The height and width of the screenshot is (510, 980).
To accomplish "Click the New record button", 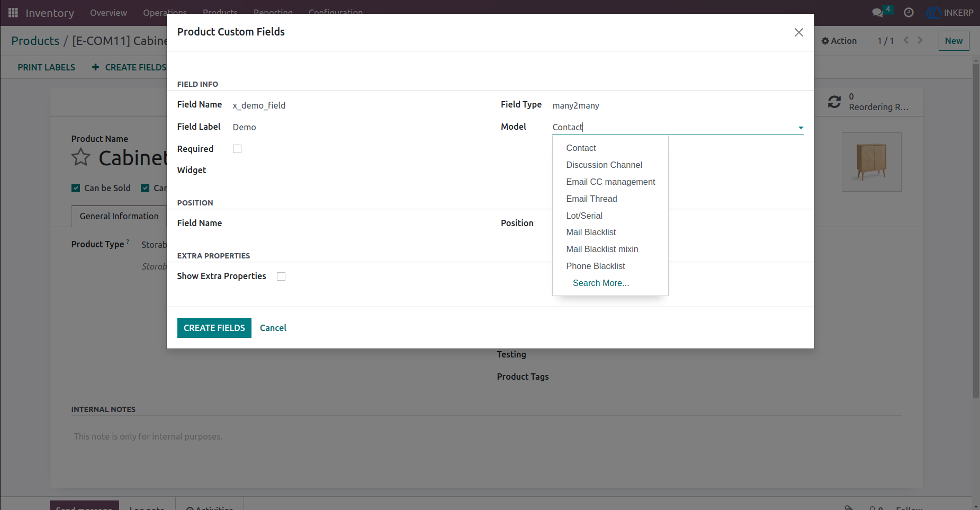I will 954,41.
